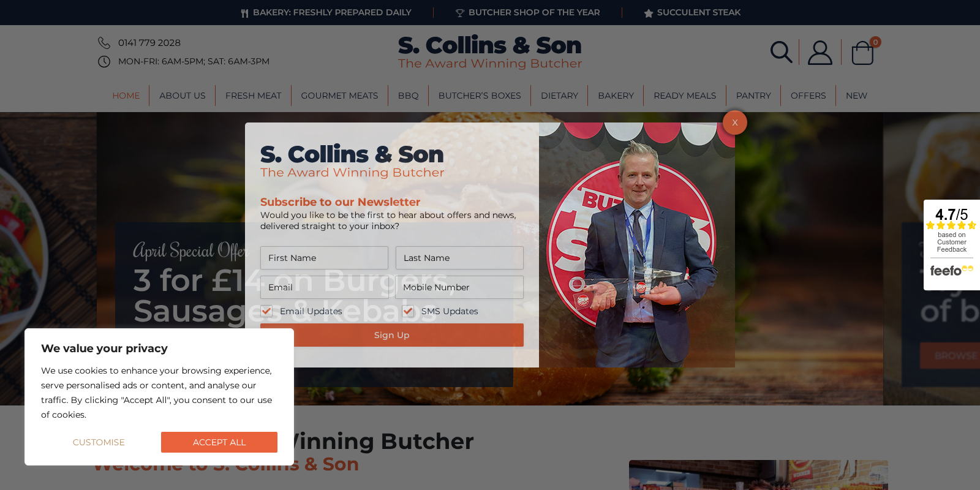
Task: Click the First Name field
Action: (324, 258)
